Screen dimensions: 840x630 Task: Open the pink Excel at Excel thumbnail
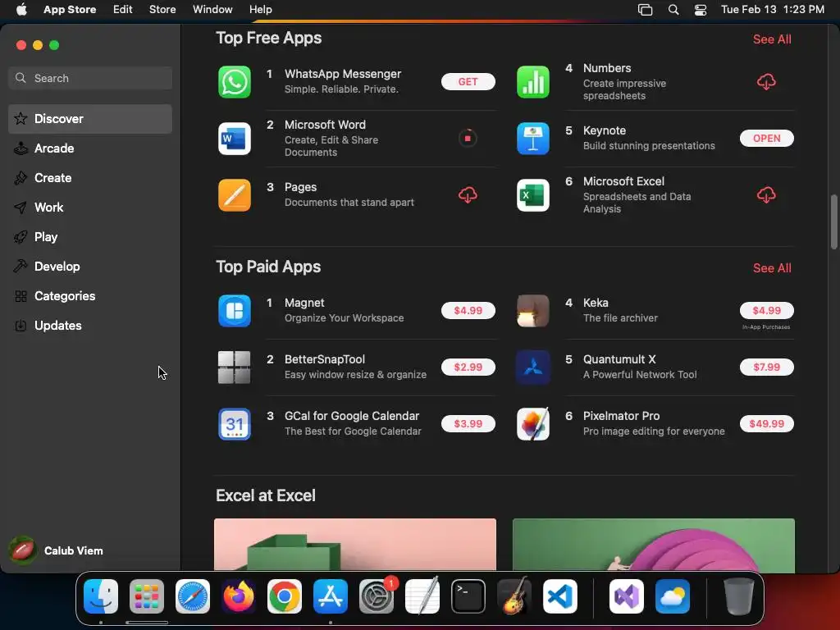tap(355, 545)
